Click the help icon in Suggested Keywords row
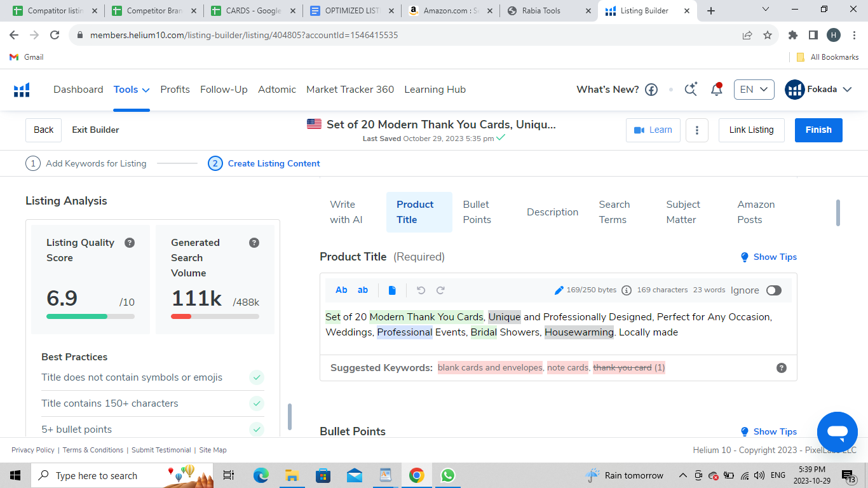 [782, 368]
